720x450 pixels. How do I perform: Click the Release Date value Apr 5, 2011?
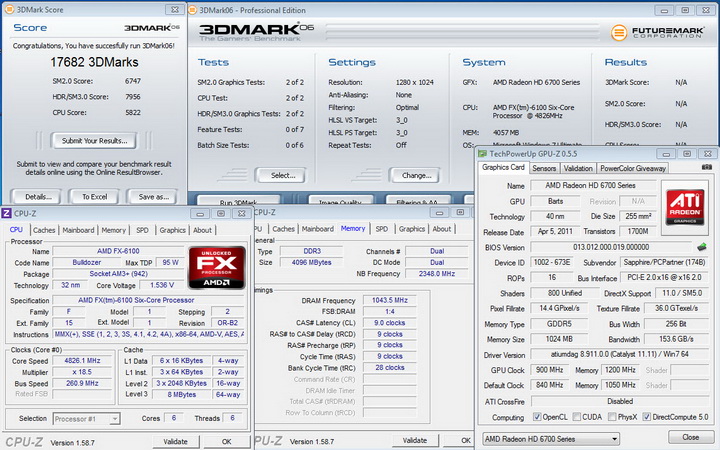point(555,231)
